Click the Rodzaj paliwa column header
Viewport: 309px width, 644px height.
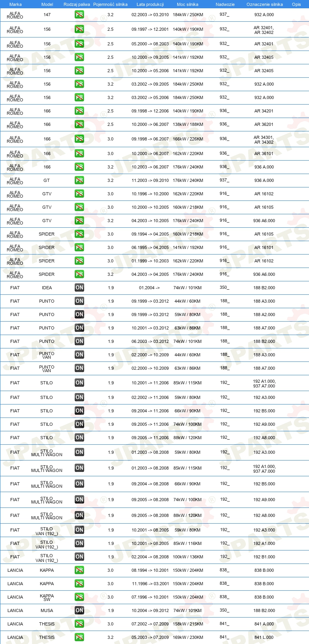[x=77, y=4]
